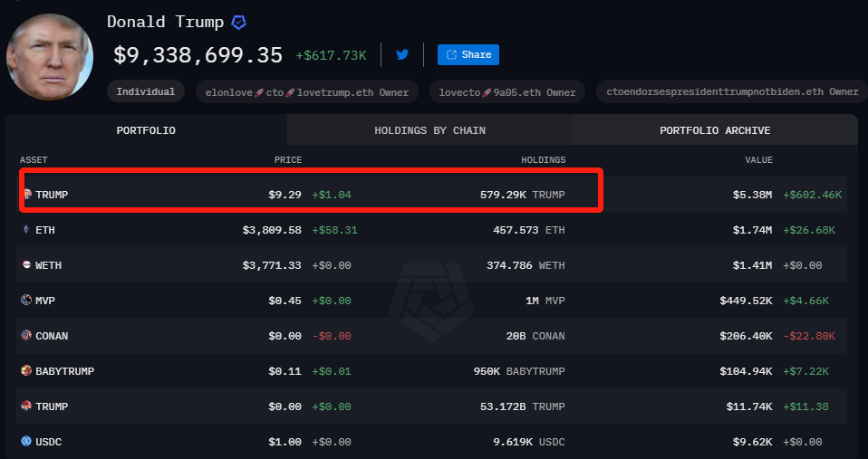Select the USDC asset name
868x459 pixels.
click(49, 442)
